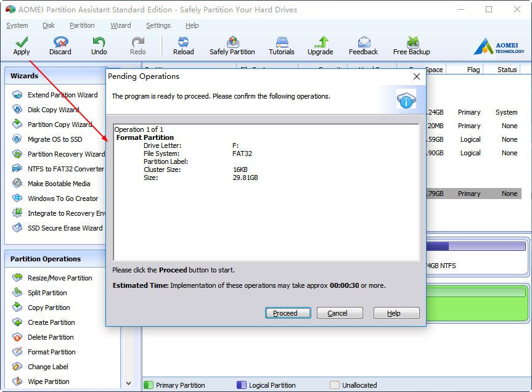The image size is (532, 392).
Task: Select Make Bootable Media
Action: (51, 184)
